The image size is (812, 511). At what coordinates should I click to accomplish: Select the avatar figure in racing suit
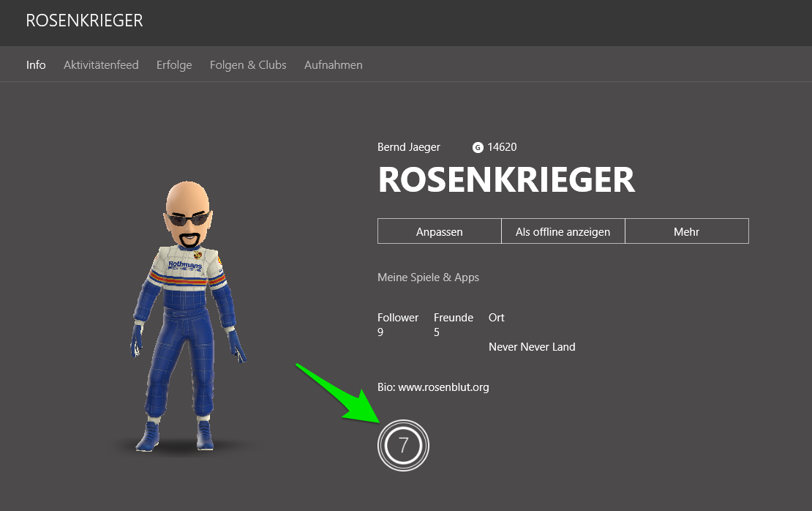point(189,316)
